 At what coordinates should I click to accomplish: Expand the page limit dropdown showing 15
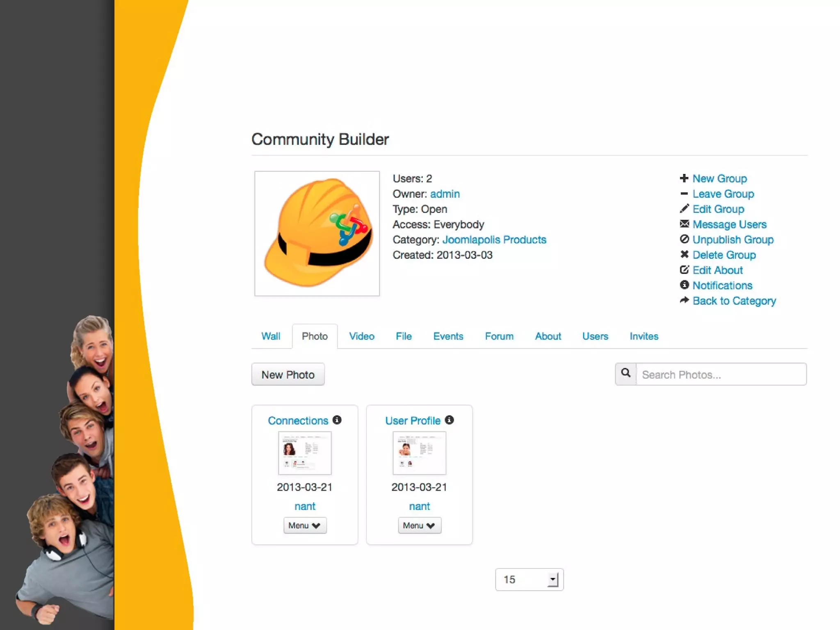coord(529,580)
